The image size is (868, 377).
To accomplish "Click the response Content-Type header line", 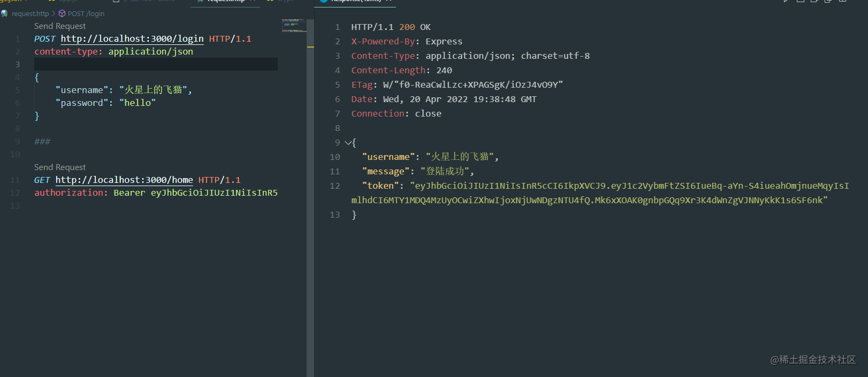I will [x=470, y=56].
